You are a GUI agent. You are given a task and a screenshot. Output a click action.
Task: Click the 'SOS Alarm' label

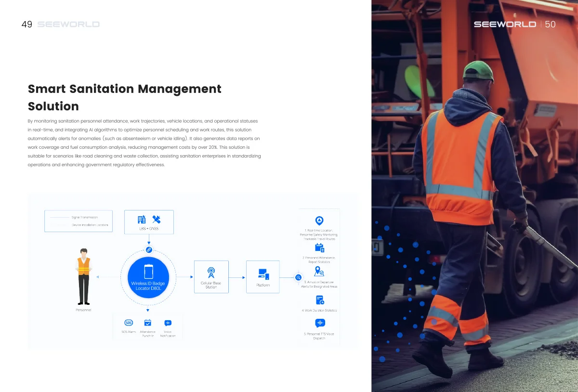(129, 332)
